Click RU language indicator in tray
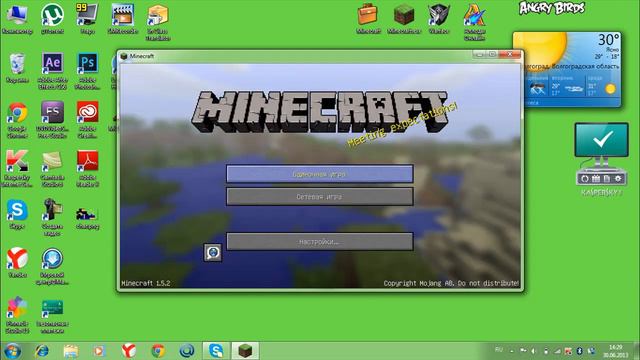 498,349
